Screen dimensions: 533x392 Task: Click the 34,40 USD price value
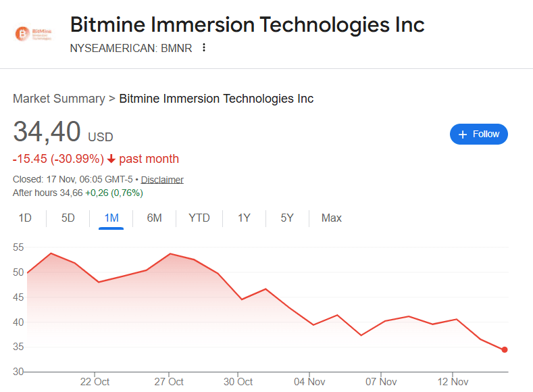[x=47, y=132]
